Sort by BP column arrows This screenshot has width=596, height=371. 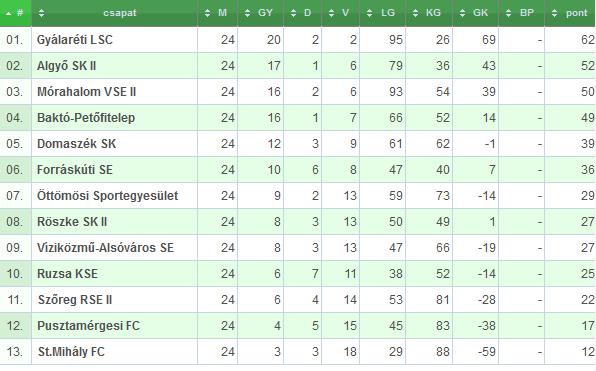point(508,13)
